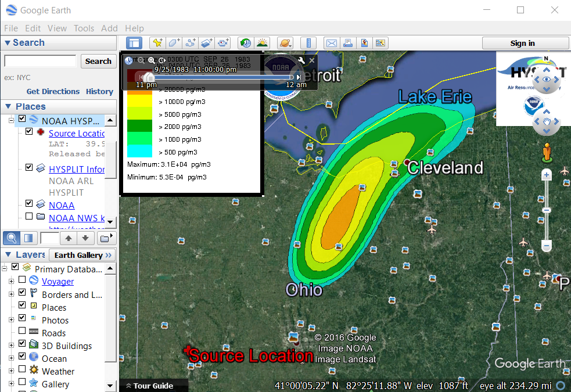Zoom out with the minus button
This screenshot has height=392, width=571.
click(x=546, y=246)
